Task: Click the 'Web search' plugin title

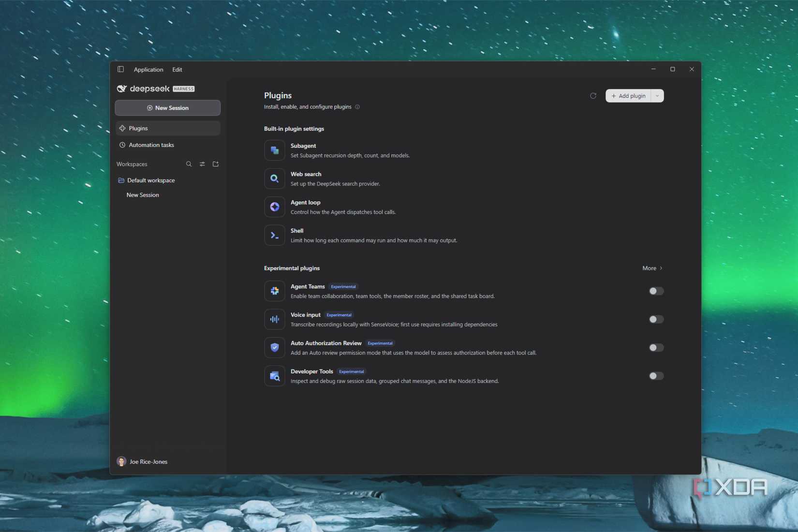Action: pyautogui.click(x=306, y=174)
